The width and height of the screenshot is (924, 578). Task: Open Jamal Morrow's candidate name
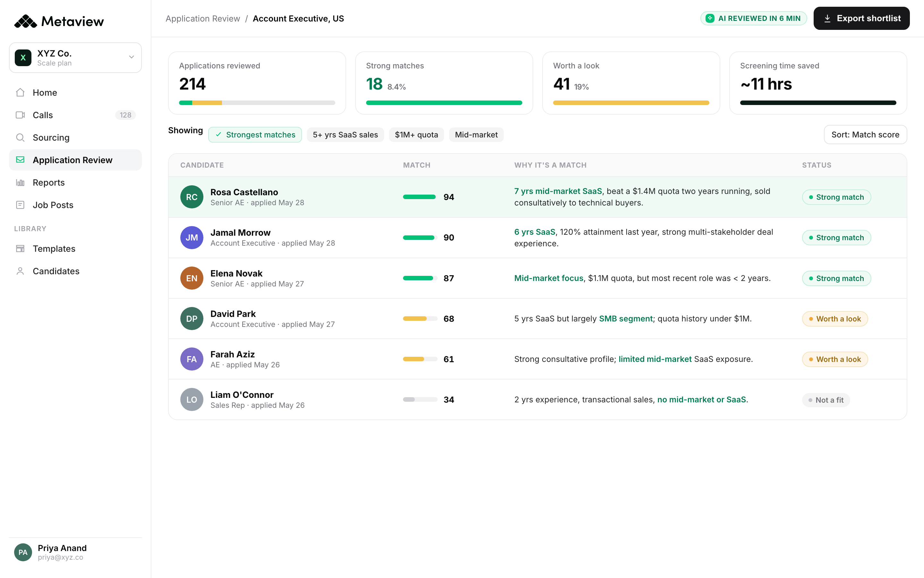240,232
